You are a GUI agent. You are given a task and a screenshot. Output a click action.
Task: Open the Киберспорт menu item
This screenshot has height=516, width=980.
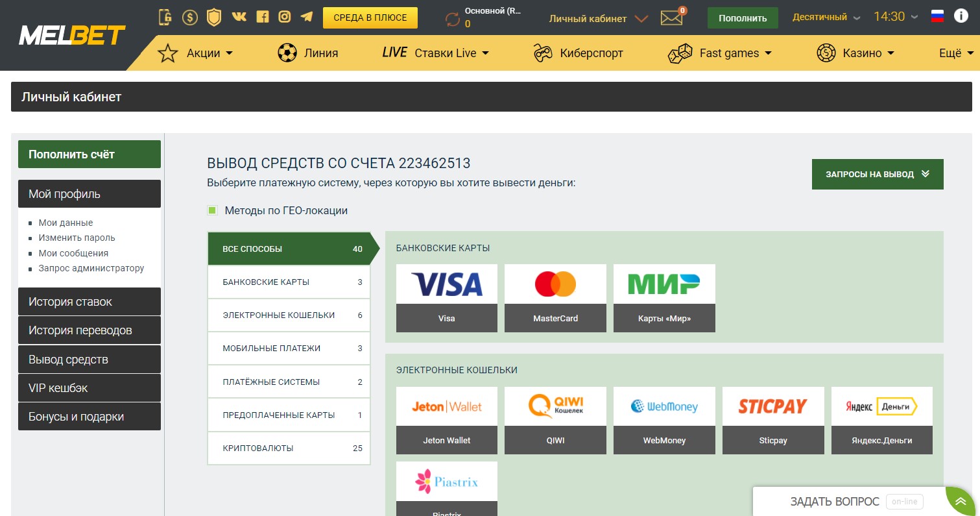coord(592,53)
